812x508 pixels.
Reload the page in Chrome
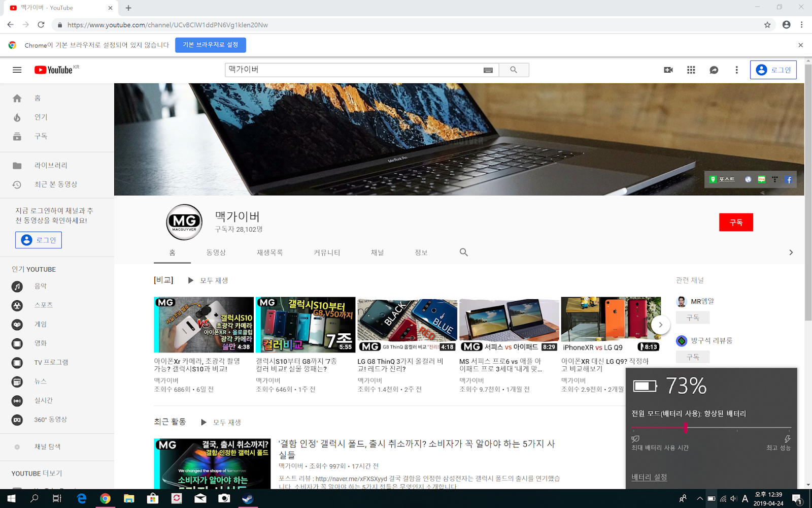(x=41, y=24)
